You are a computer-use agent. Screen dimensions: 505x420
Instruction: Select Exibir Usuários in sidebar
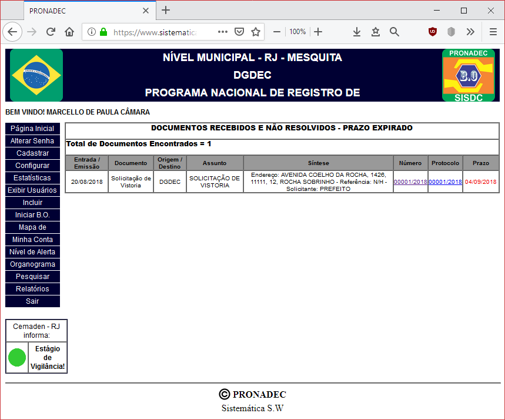coord(32,190)
